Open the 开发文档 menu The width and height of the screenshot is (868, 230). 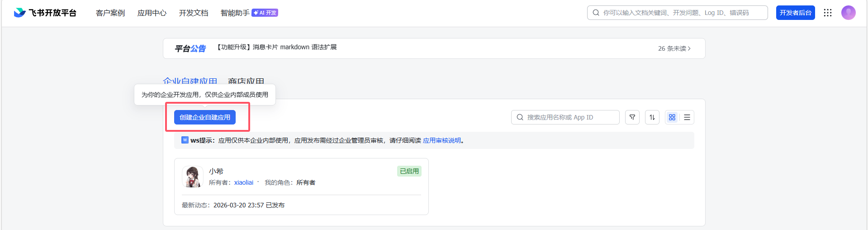point(194,13)
